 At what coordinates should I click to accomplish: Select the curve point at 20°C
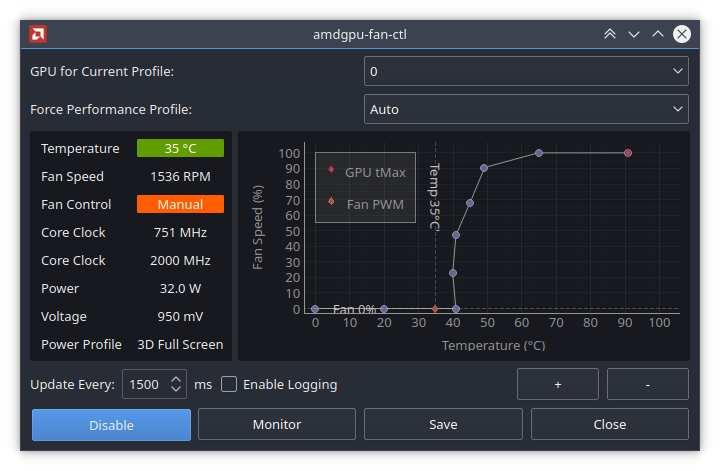384,309
